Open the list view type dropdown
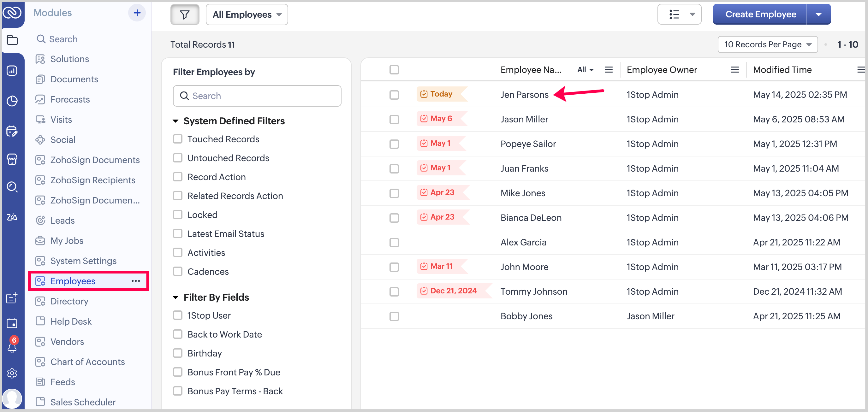Screen dimensions: 868x412 click(679, 15)
